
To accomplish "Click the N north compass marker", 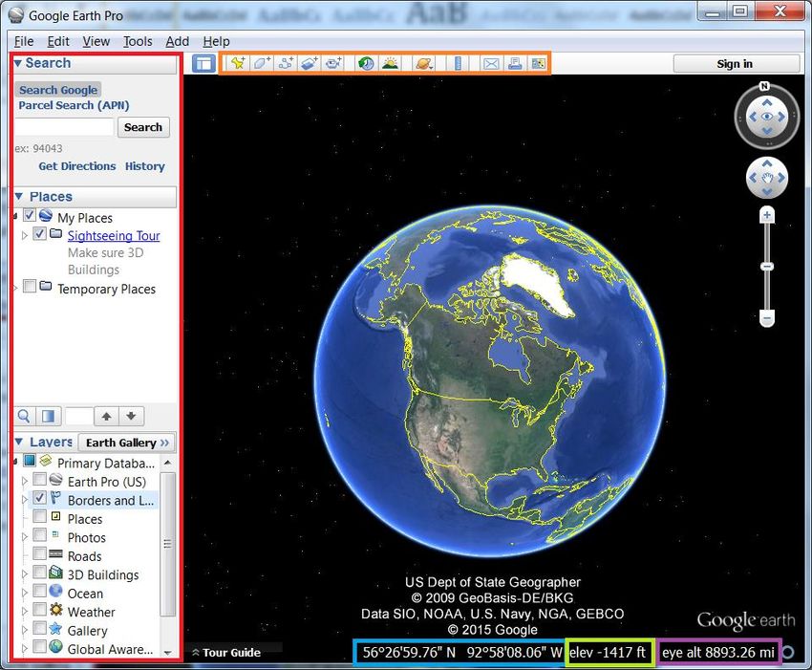I will pos(765,86).
